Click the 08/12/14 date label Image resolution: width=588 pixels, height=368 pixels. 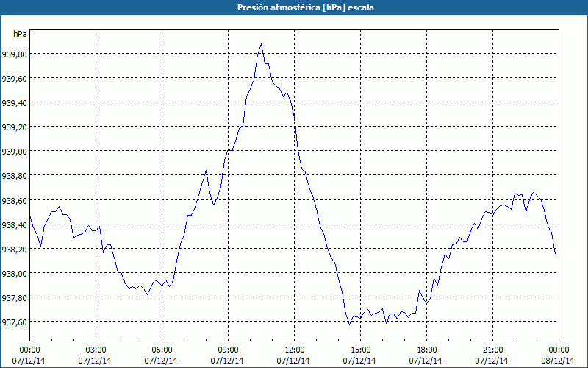click(558, 361)
